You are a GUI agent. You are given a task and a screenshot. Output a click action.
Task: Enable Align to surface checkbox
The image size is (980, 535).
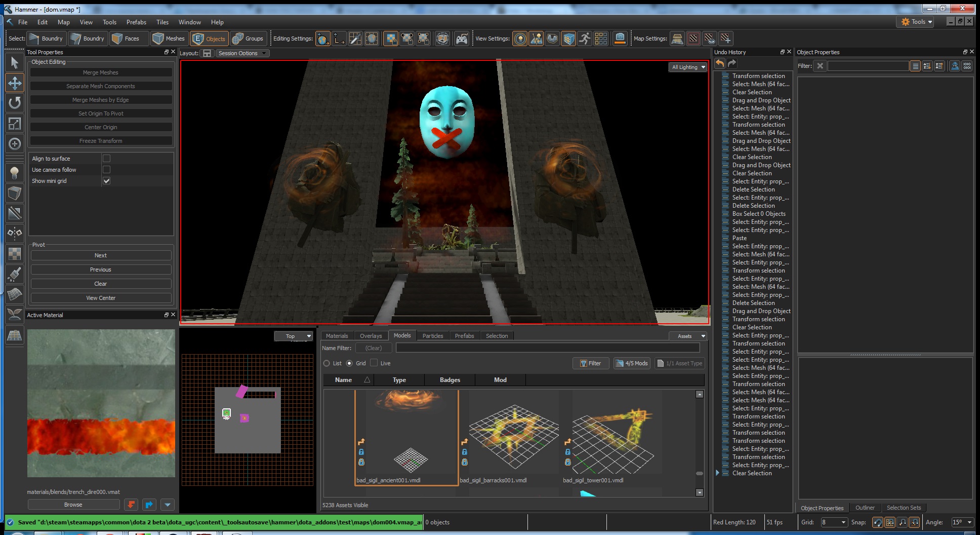point(106,159)
